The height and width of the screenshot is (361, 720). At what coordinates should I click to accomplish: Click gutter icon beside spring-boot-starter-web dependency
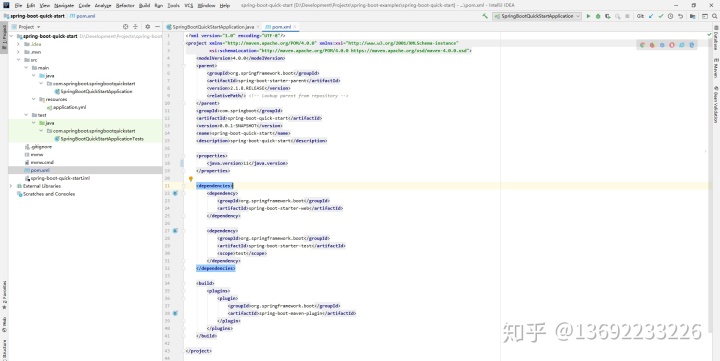point(175,193)
